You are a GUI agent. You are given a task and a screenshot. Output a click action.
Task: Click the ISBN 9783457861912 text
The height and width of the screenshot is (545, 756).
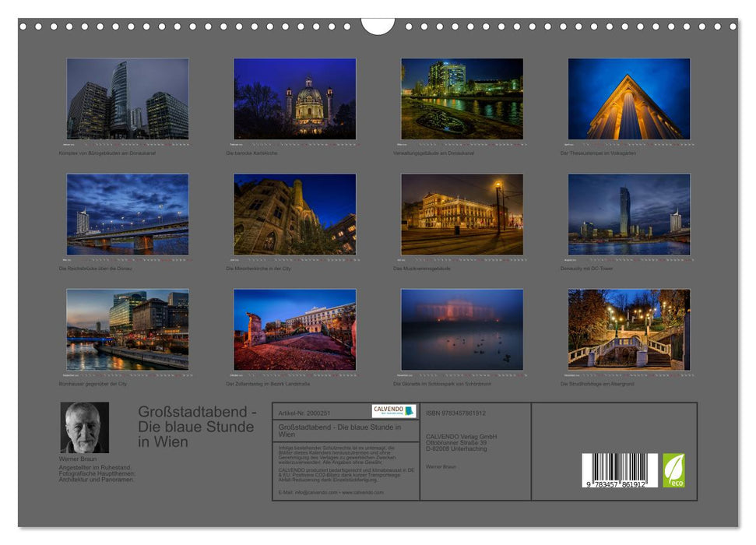click(x=455, y=413)
